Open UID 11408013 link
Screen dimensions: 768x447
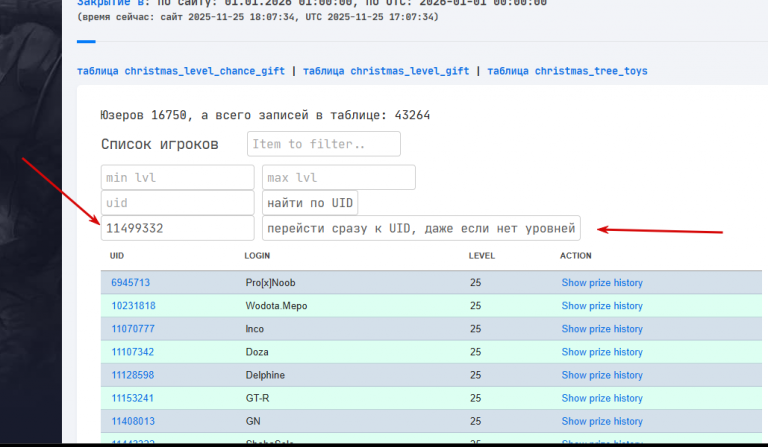[133, 421]
